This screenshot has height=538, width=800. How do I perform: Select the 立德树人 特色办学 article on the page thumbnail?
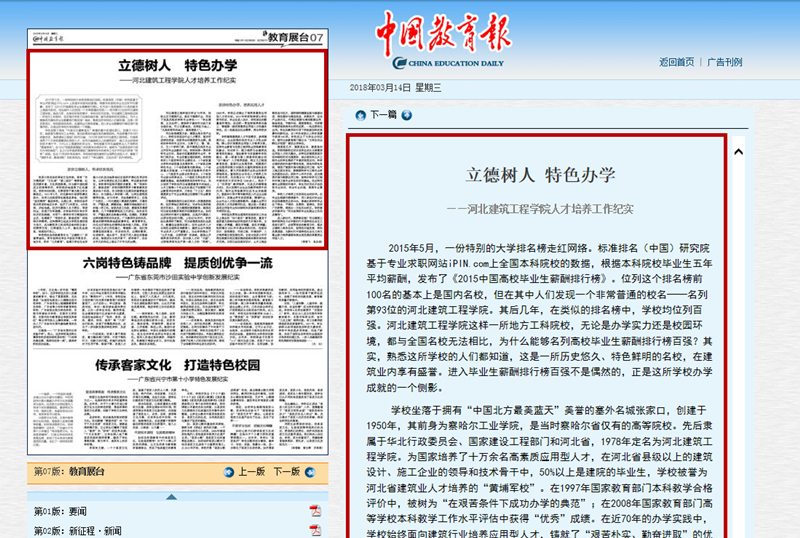[177, 150]
